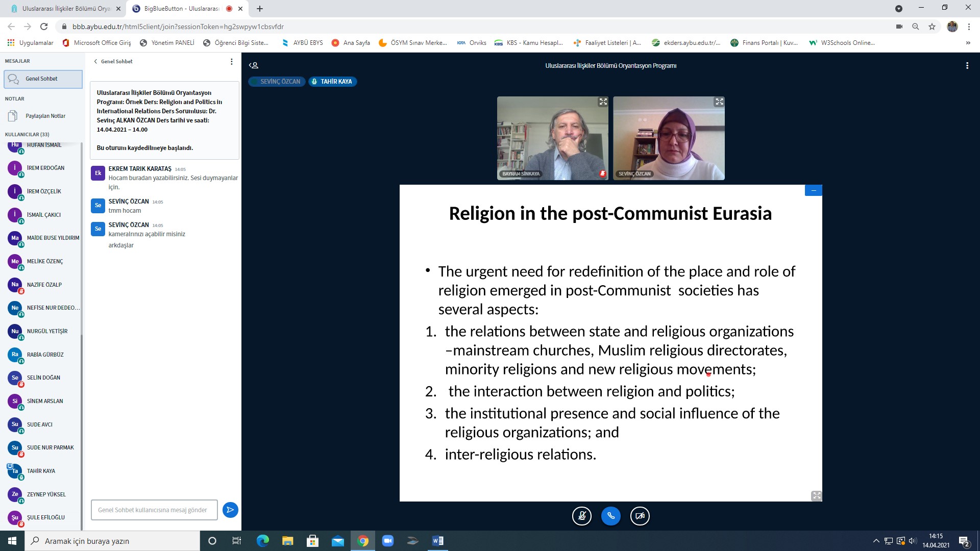Click the leave audio phone button

[610, 516]
